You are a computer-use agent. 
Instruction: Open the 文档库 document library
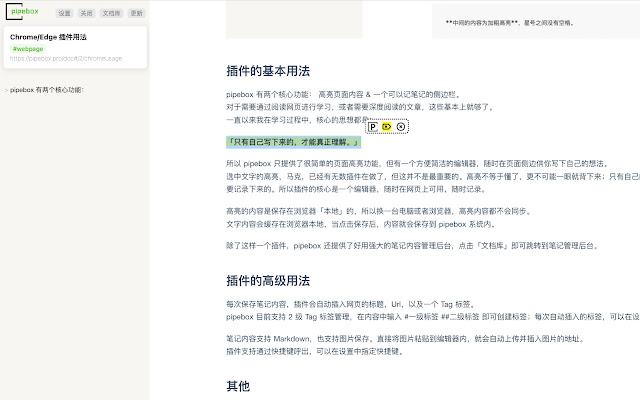coord(111,13)
